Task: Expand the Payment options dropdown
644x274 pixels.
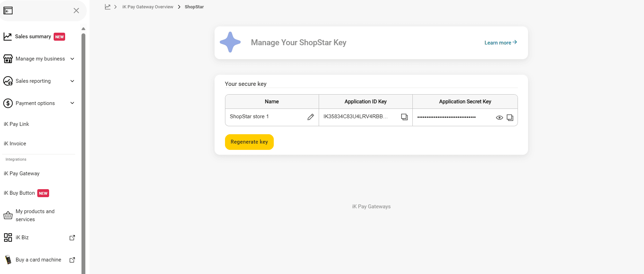Action: tap(72, 103)
